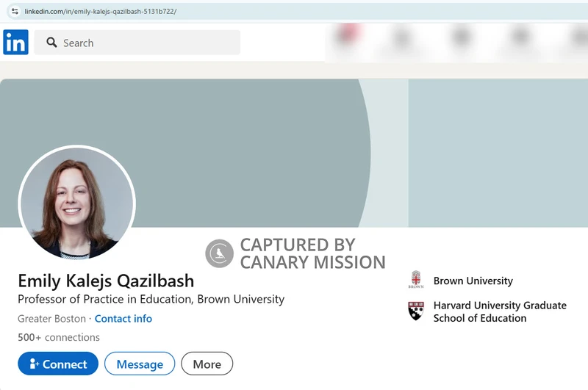
Task: Click the Greater Boston location text
Action: click(x=51, y=319)
